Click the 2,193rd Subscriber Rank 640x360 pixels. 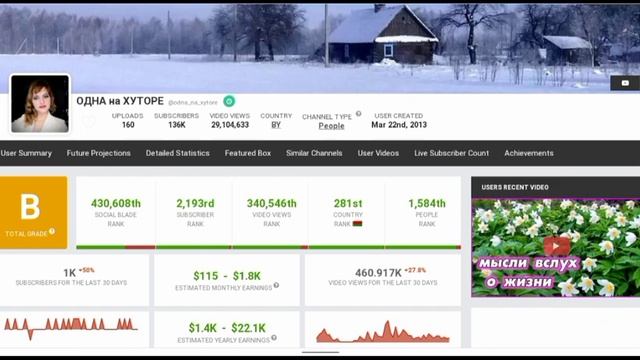195,203
